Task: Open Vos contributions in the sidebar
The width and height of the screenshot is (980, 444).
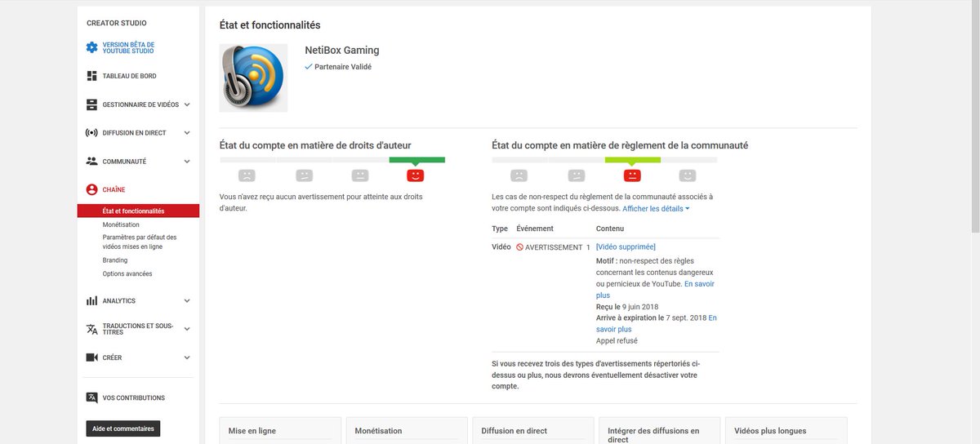Action: [133, 398]
